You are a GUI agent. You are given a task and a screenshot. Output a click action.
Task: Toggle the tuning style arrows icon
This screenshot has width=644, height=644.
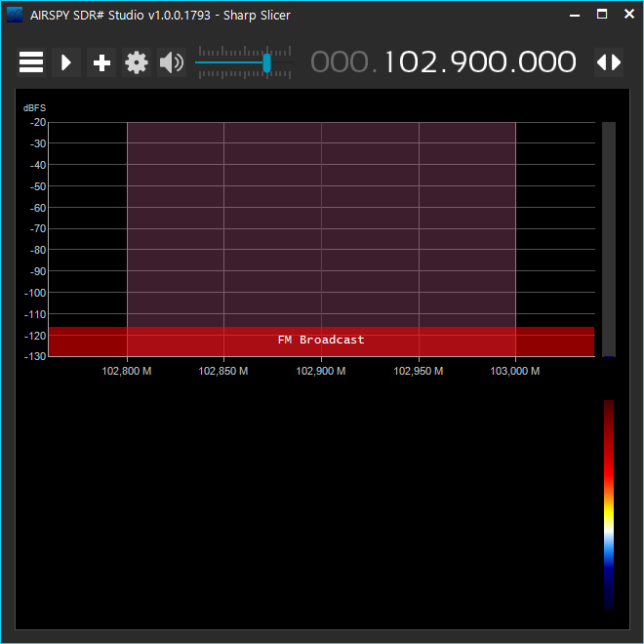[x=609, y=62]
